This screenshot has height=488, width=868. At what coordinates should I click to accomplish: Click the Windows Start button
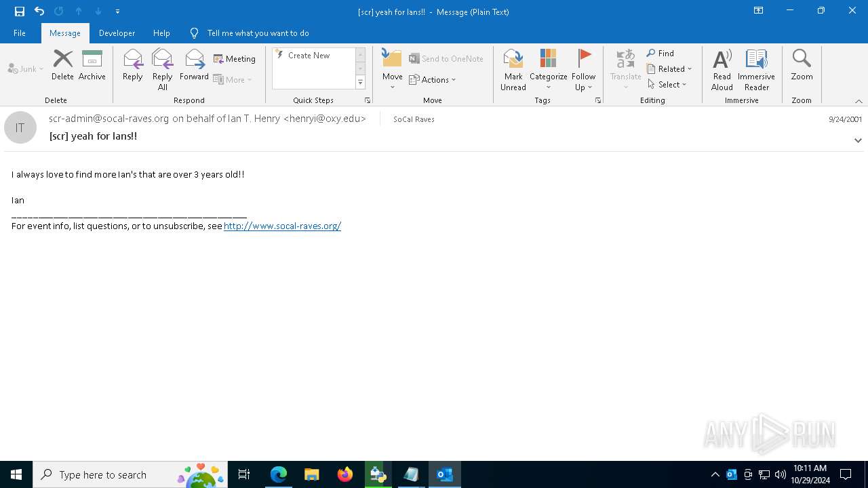coord(16,474)
